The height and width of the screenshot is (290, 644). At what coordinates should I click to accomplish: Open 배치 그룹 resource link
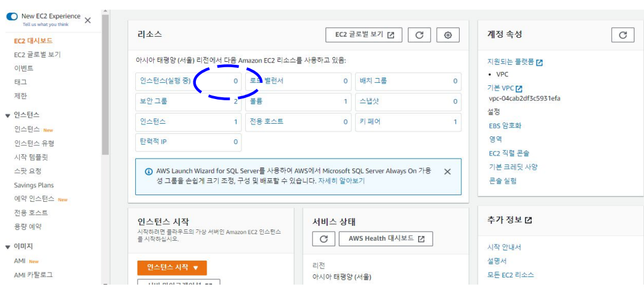click(373, 81)
